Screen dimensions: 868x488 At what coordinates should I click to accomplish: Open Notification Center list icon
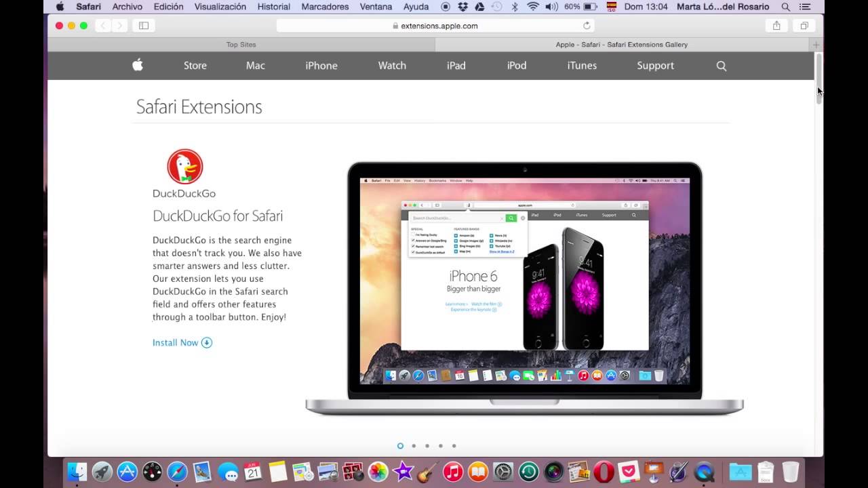click(x=805, y=7)
